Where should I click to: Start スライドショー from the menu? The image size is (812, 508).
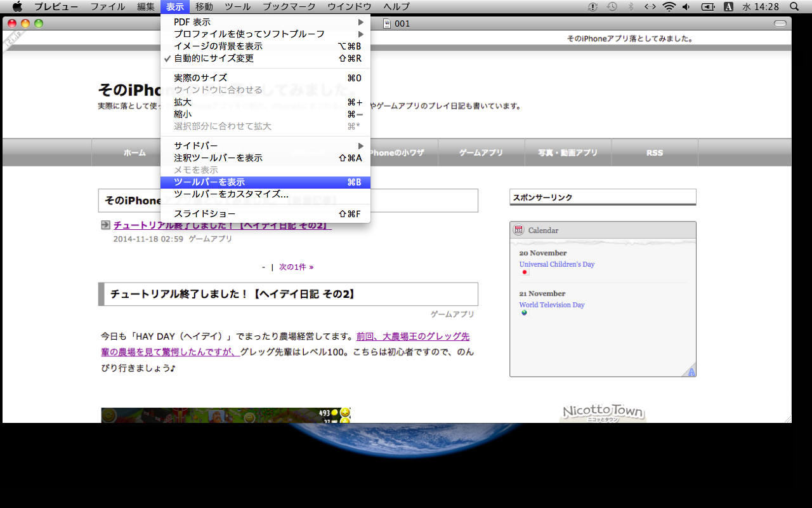pos(266,214)
